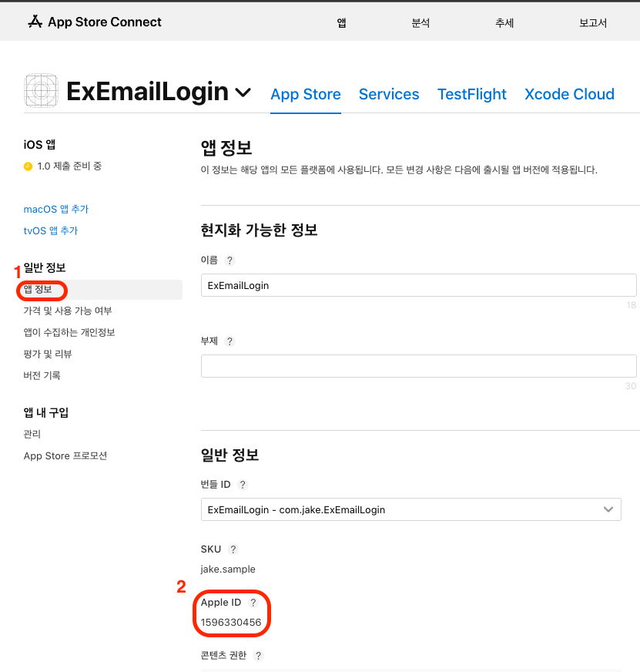
Task: Switch to the Xcode Cloud tab
Action: tap(569, 94)
